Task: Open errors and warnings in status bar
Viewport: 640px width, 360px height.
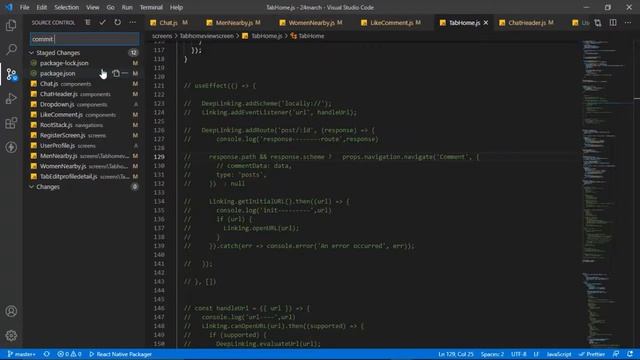Action: (x=69, y=354)
